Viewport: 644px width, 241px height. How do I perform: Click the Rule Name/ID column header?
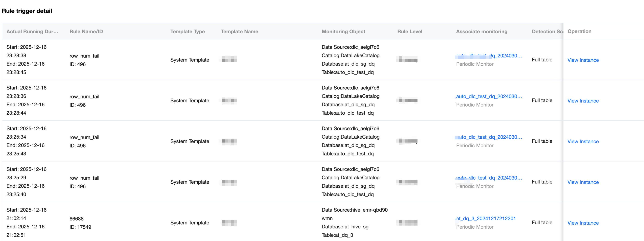86,32
